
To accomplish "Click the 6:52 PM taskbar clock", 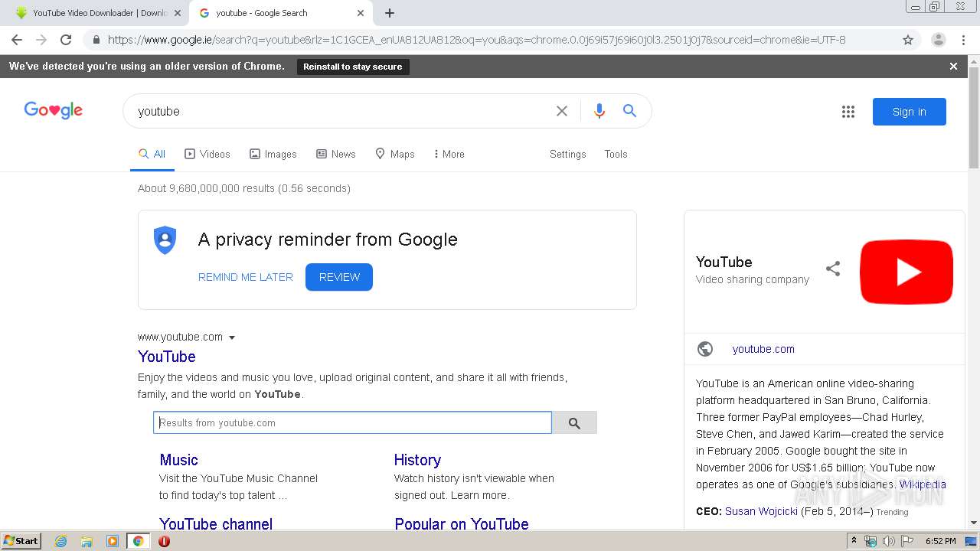I will (940, 541).
